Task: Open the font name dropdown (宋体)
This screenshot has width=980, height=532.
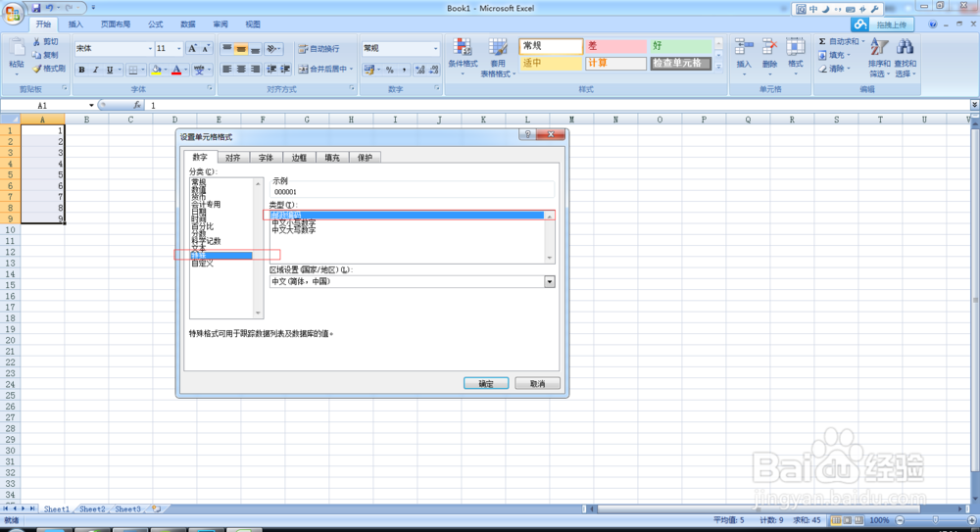Action: [x=150, y=49]
